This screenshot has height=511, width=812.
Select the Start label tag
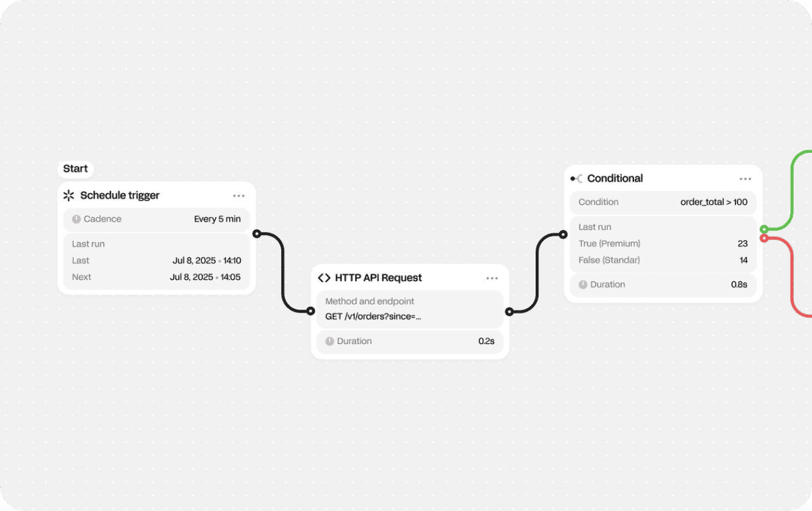point(75,169)
